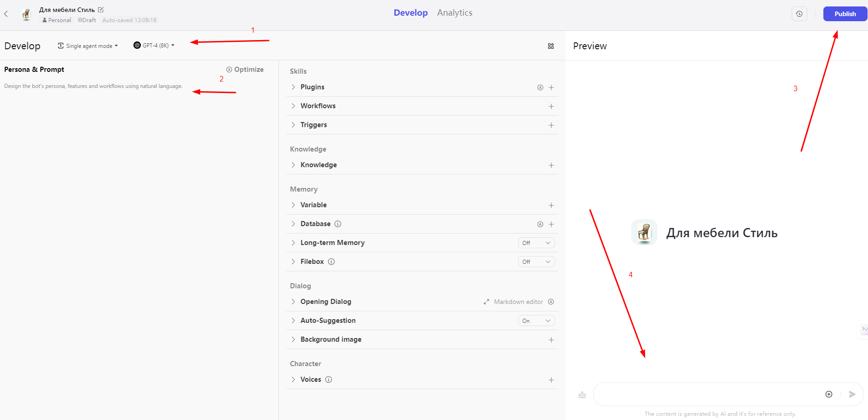Edit the bot name pencil icon

point(101,10)
